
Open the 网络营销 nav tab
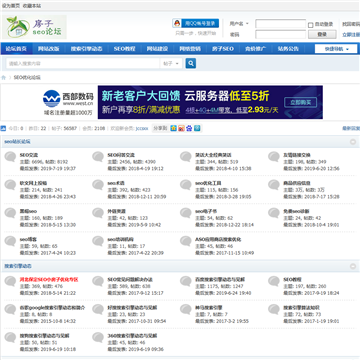[x=190, y=49]
